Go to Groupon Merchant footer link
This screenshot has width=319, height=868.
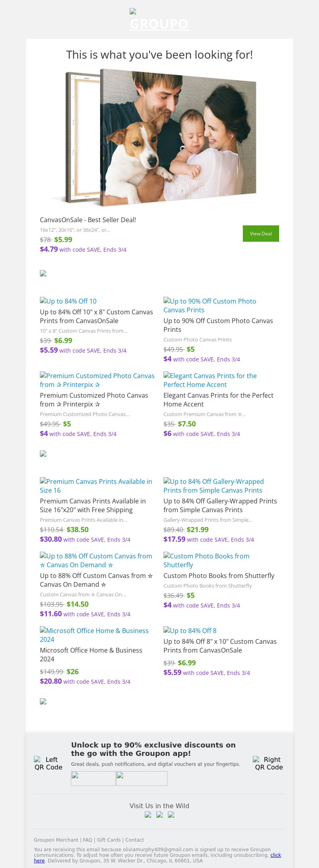point(56,840)
